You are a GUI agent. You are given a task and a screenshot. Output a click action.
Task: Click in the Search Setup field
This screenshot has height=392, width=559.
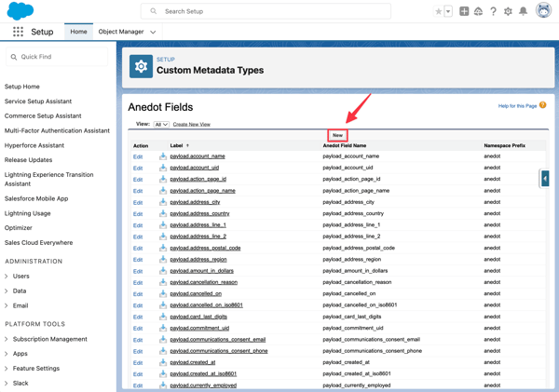tap(266, 11)
